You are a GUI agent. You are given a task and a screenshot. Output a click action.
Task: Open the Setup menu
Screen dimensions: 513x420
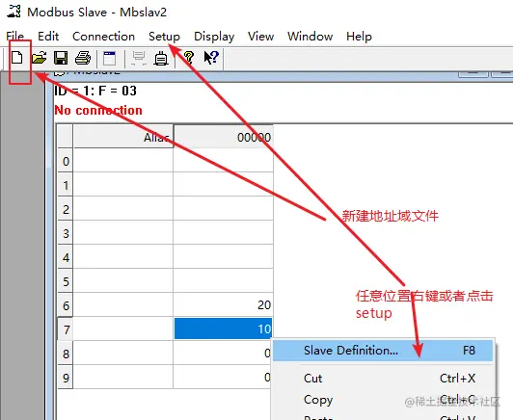click(164, 36)
